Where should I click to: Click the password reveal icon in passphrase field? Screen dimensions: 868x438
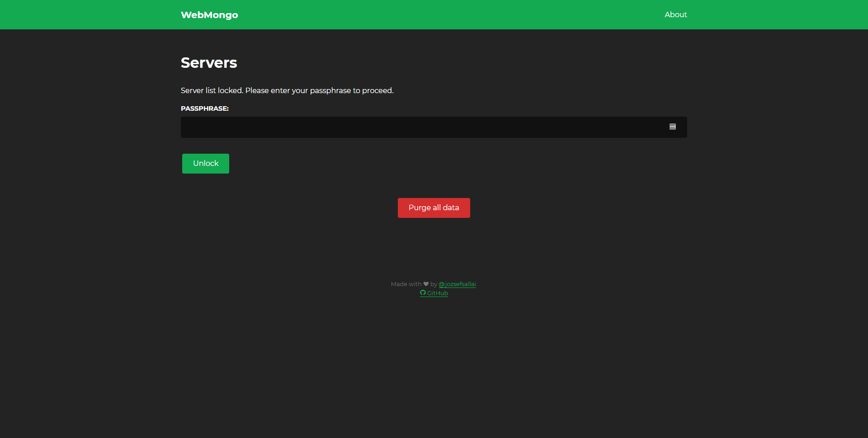pyautogui.click(x=673, y=127)
